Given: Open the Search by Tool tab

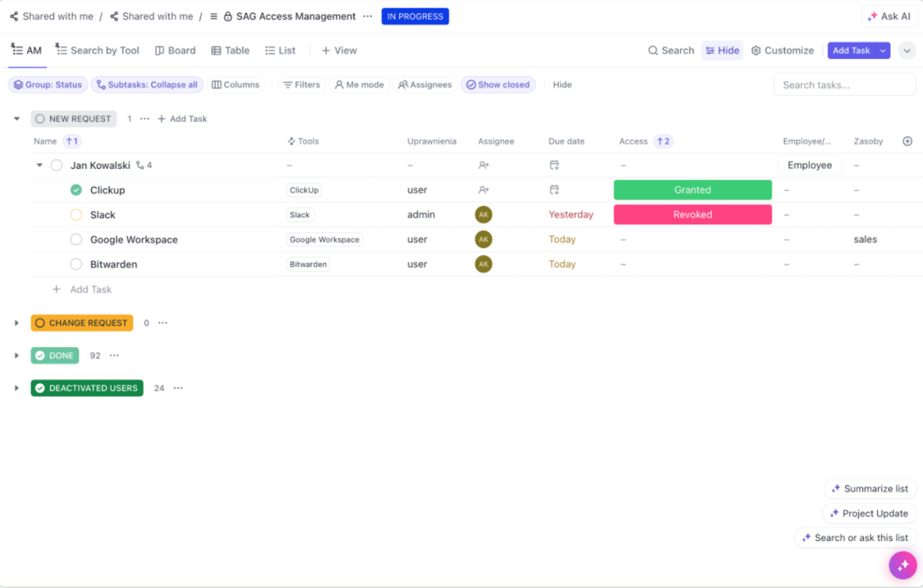Looking at the screenshot, I should (97, 50).
